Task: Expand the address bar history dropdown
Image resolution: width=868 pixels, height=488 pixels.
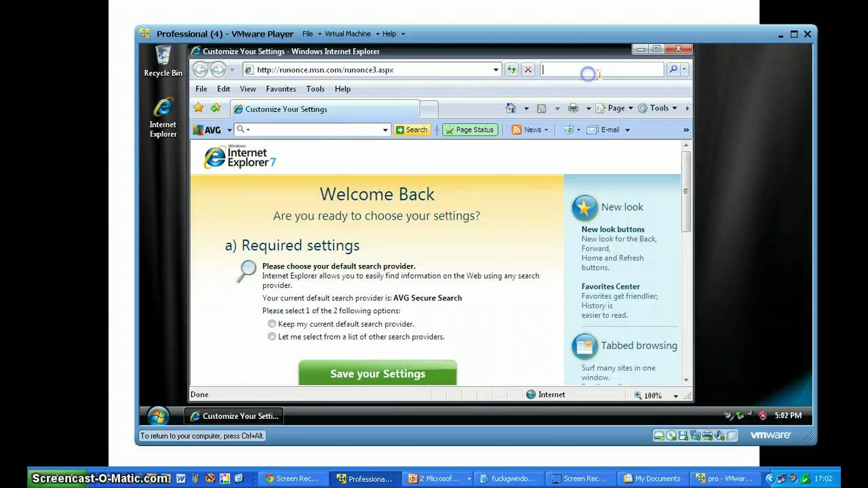Action: [496, 70]
